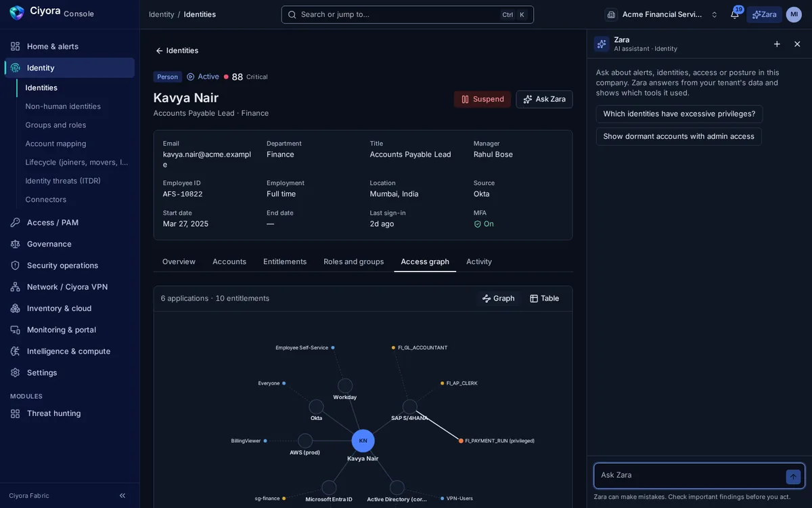
Task: Open Intelligence & compute section
Action: [70, 351]
